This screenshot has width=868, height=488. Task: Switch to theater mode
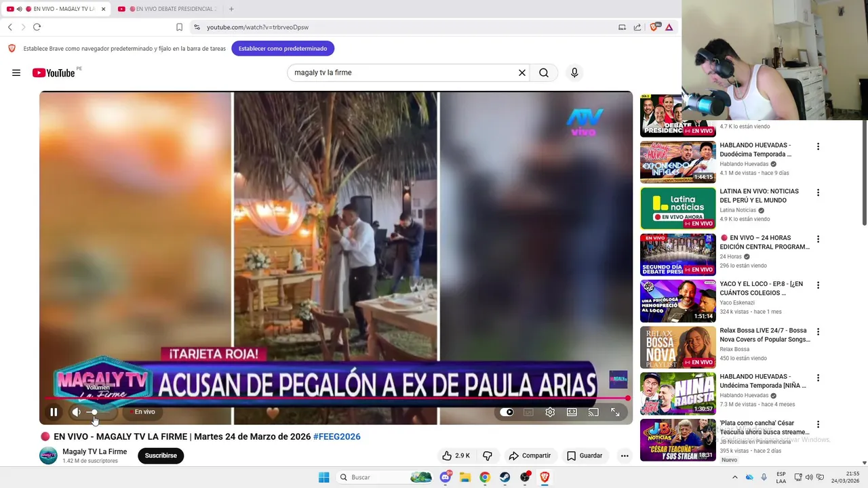pyautogui.click(x=572, y=412)
